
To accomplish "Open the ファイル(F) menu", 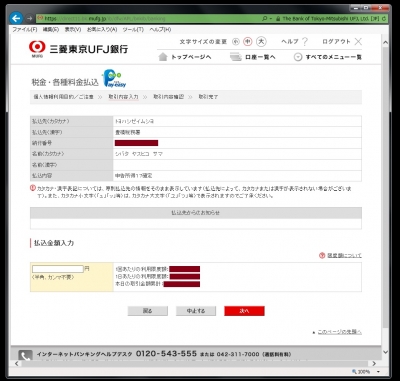I will 25,30.
